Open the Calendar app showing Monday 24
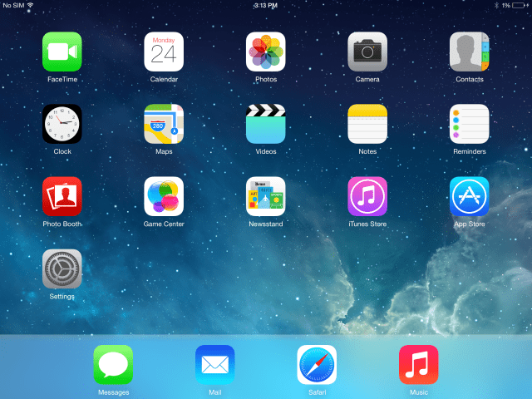The image size is (532, 399). tap(164, 52)
